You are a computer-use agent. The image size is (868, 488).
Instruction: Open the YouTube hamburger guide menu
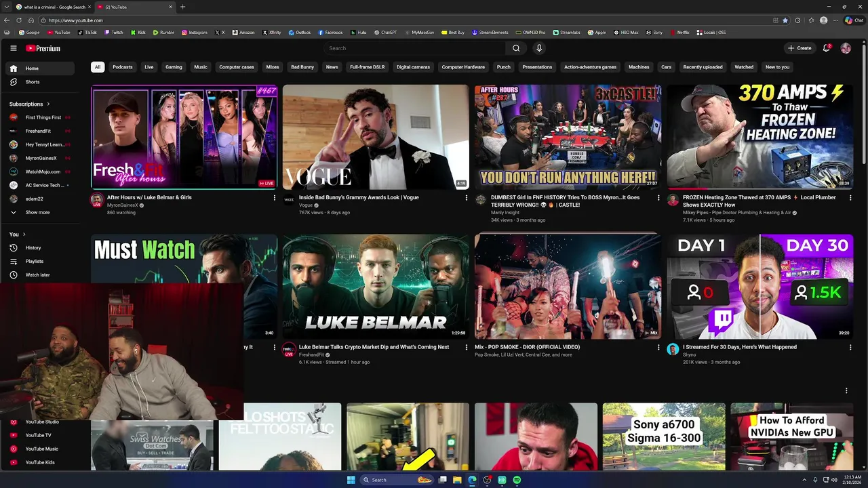pos(13,48)
